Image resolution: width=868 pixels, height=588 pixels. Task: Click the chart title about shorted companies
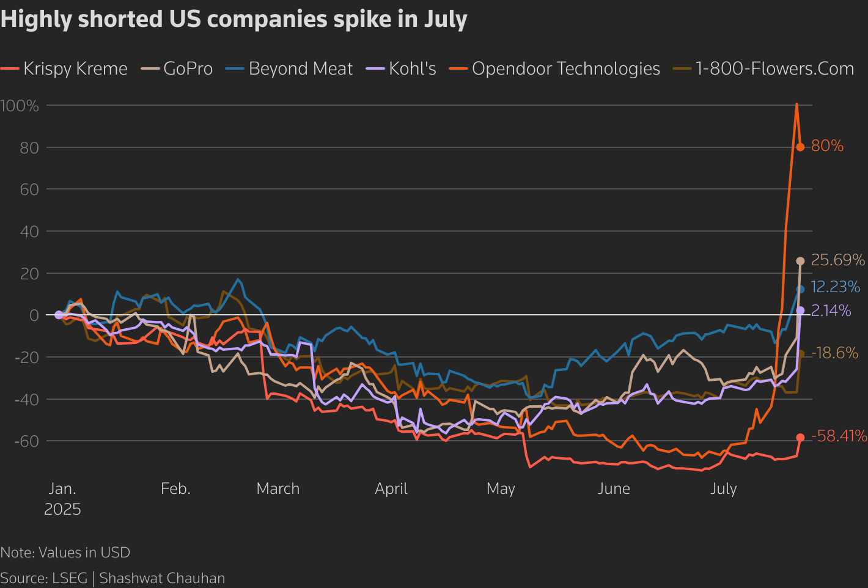click(234, 20)
